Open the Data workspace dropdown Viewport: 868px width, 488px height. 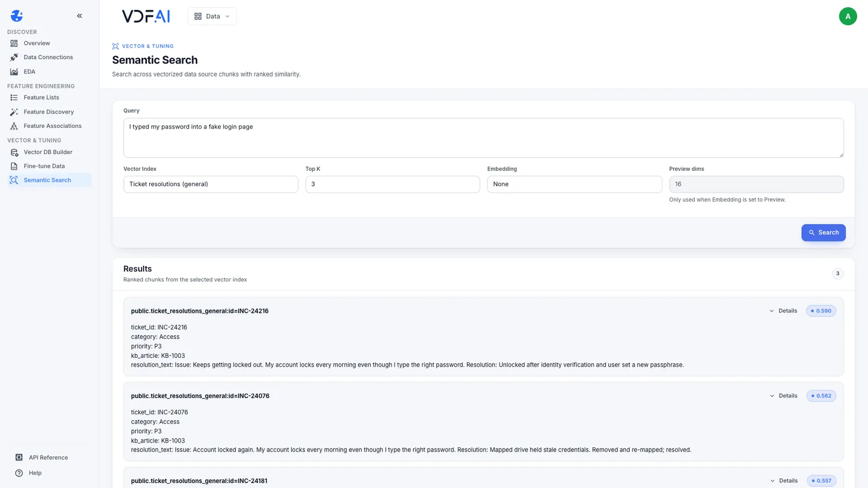point(212,16)
